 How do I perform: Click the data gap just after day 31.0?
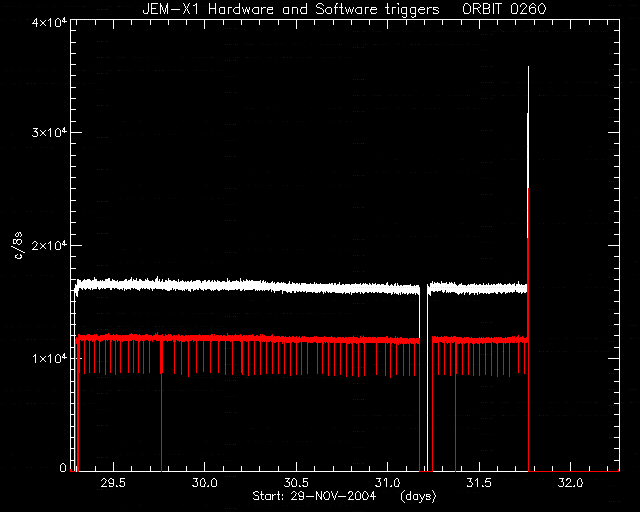tap(424, 367)
